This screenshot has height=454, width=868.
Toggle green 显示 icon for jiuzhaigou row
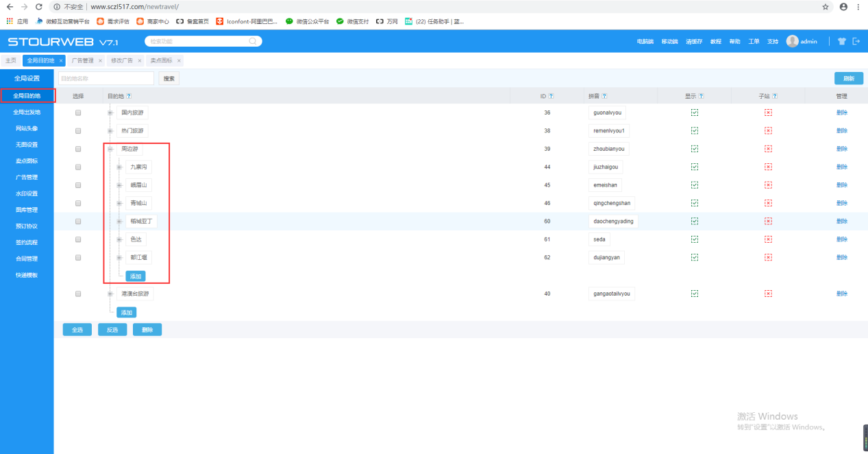[695, 167]
